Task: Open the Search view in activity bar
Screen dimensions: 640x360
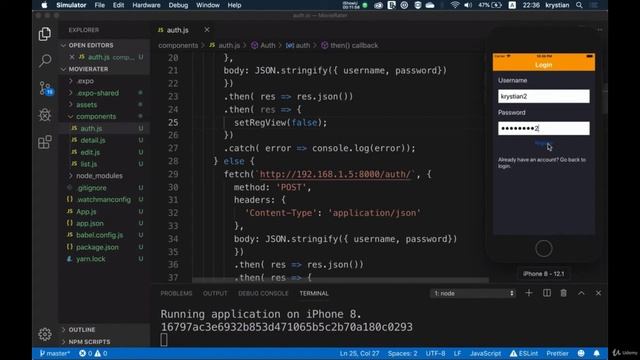Action: [x=45, y=61]
